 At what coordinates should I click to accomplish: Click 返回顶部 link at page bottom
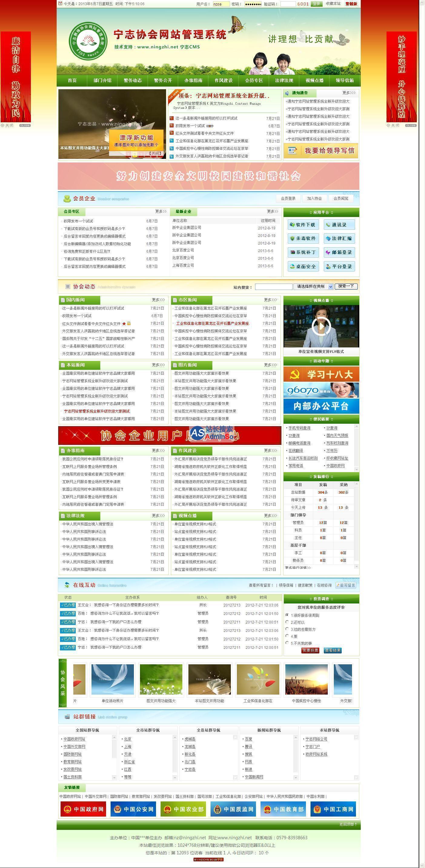348,824
